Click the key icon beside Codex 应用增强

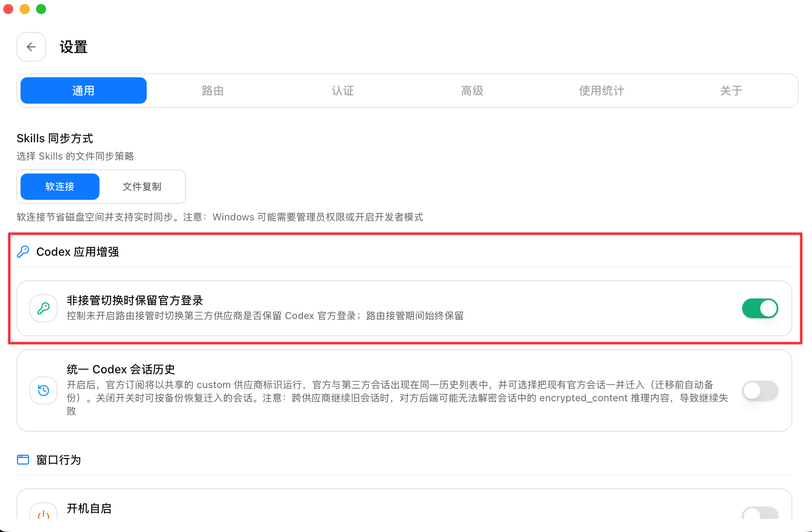click(x=23, y=252)
